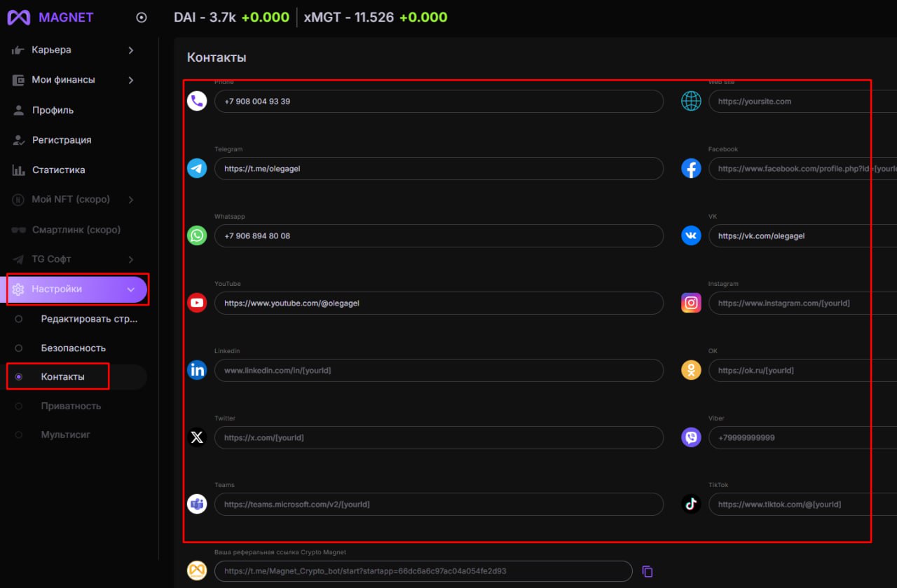The image size is (897, 588).
Task: Click the TikTok icon
Action: pos(691,504)
